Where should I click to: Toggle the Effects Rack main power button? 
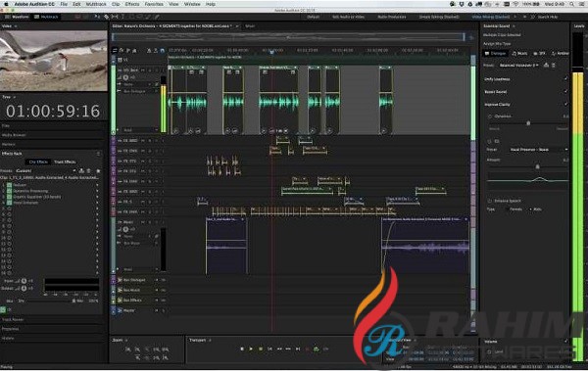[x=3, y=310]
